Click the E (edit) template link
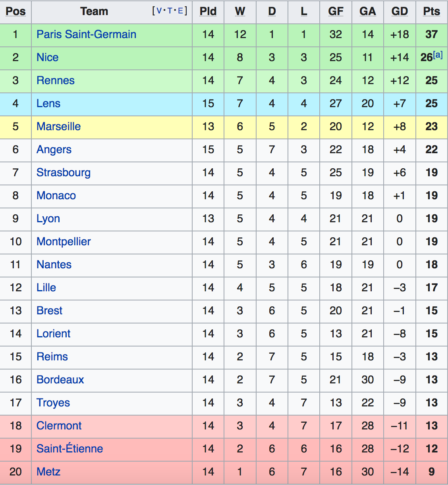The width and height of the screenshot is (448, 485). (x=180, y=11)
